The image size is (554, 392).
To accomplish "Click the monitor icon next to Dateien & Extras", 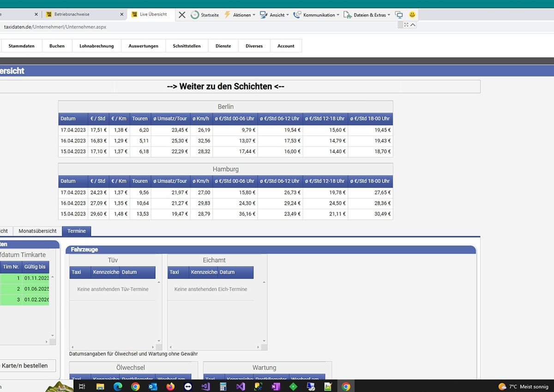I will click(x=399, y=15).
